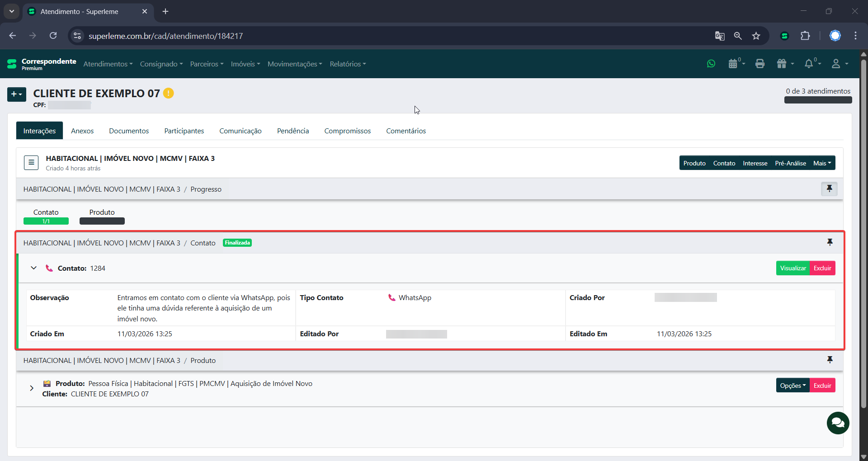Collapse the Contato 1284 entry
868x461 pixels.
pos(33,268)
